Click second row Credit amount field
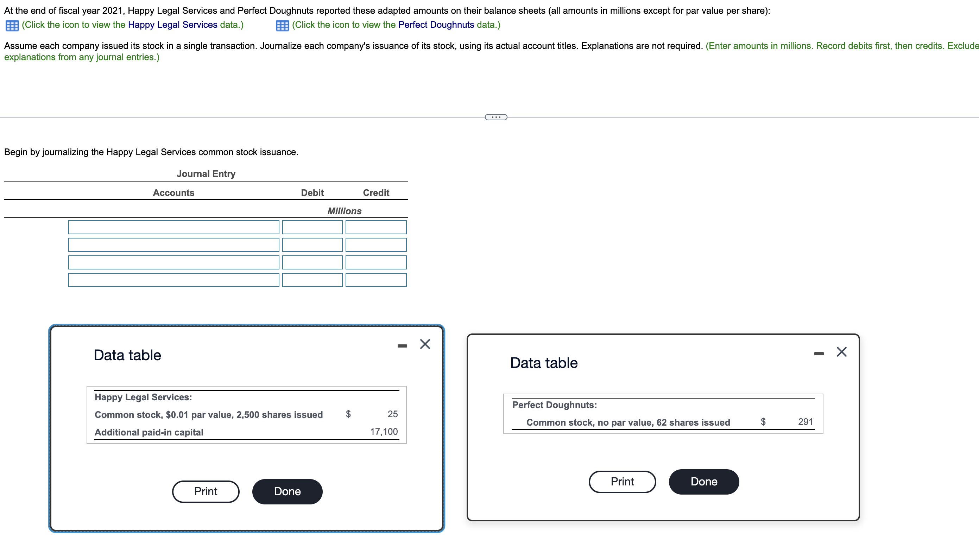The height and width of the screenshot is (560, 979). (375, 244)
